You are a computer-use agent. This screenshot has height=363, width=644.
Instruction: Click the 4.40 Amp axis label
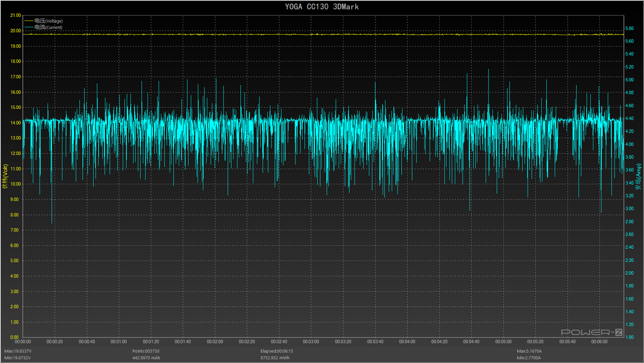tap(629, 118)
